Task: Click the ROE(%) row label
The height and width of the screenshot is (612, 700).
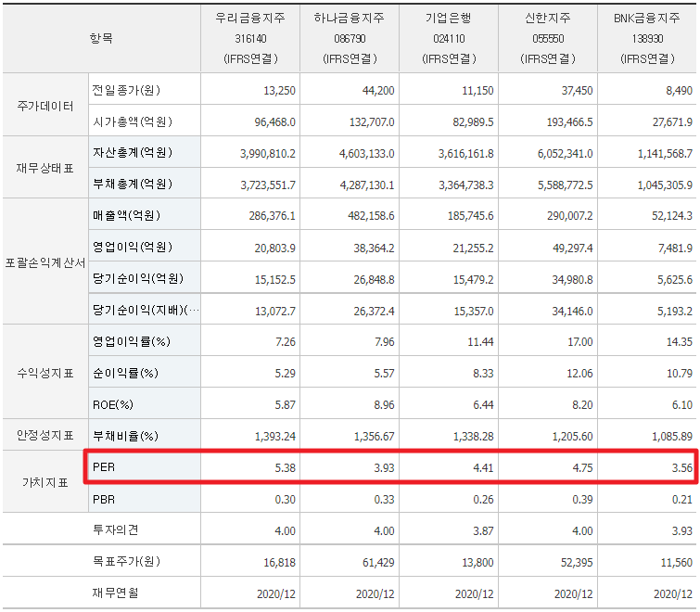Action: (112, 404)
